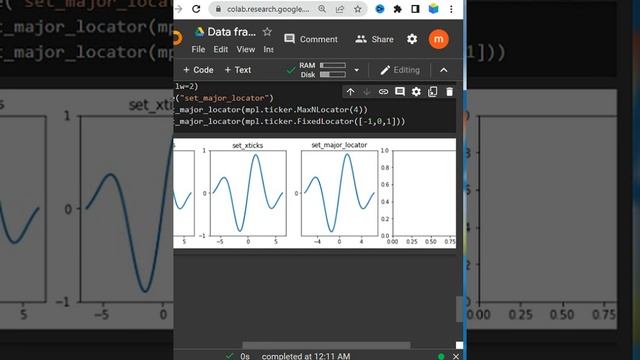Open the Chrome three-dot menu
The width and height of the screenshot is (640, 360).
pos(451,9)
